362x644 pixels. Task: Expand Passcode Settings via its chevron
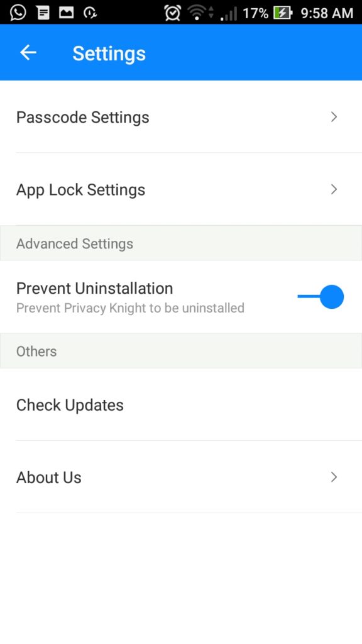(334, 117)
